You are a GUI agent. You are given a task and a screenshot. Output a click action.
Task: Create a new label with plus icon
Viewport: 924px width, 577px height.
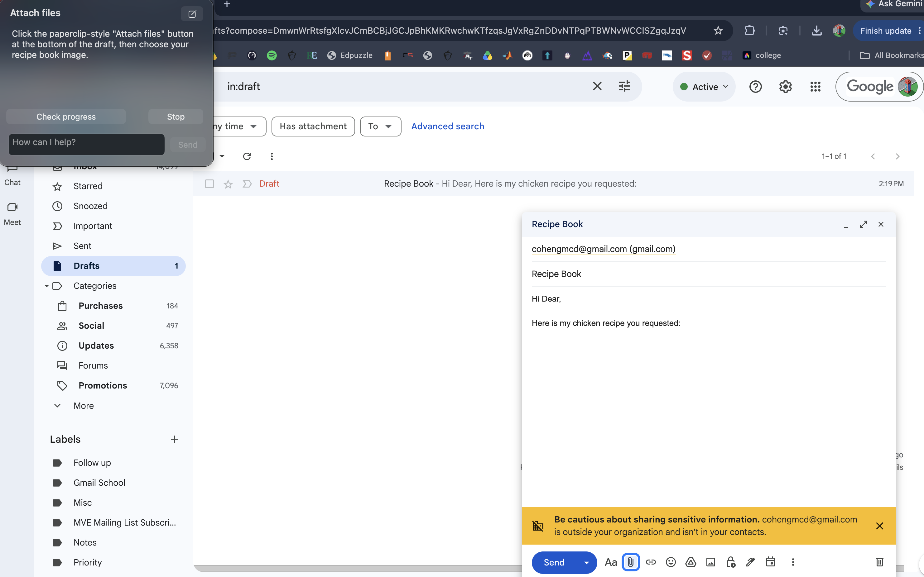pos(174,439)
